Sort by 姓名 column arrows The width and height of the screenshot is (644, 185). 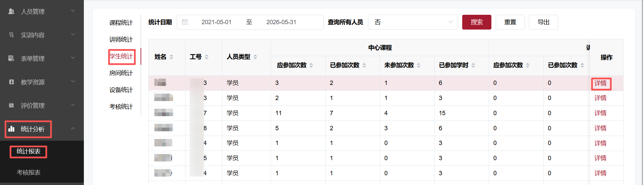click(171, 57)
